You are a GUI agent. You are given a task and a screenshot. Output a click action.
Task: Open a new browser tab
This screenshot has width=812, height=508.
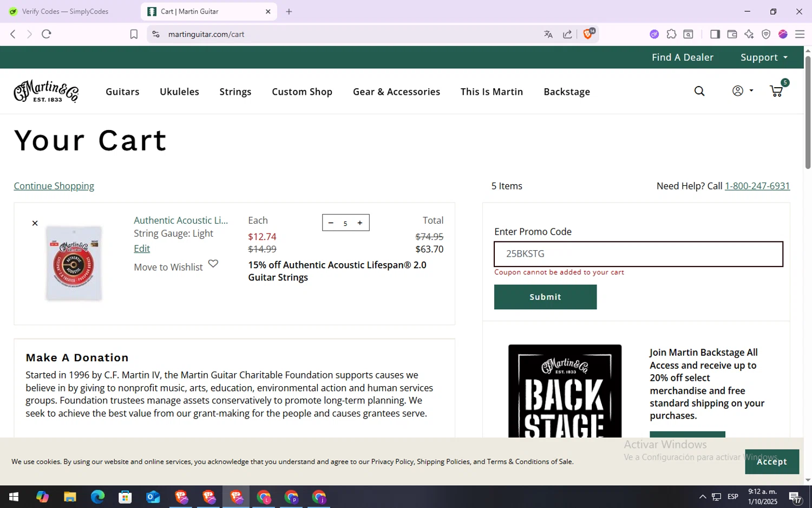pos(289,11)
